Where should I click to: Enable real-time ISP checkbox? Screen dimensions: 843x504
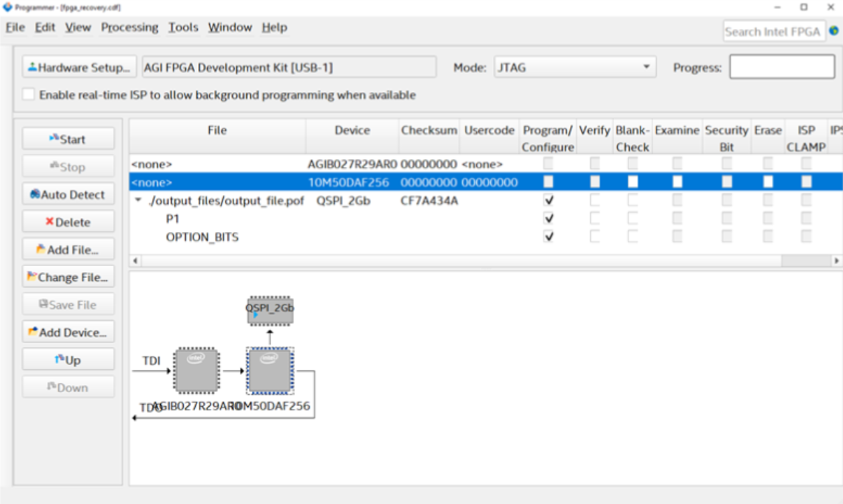pos(28,94)
